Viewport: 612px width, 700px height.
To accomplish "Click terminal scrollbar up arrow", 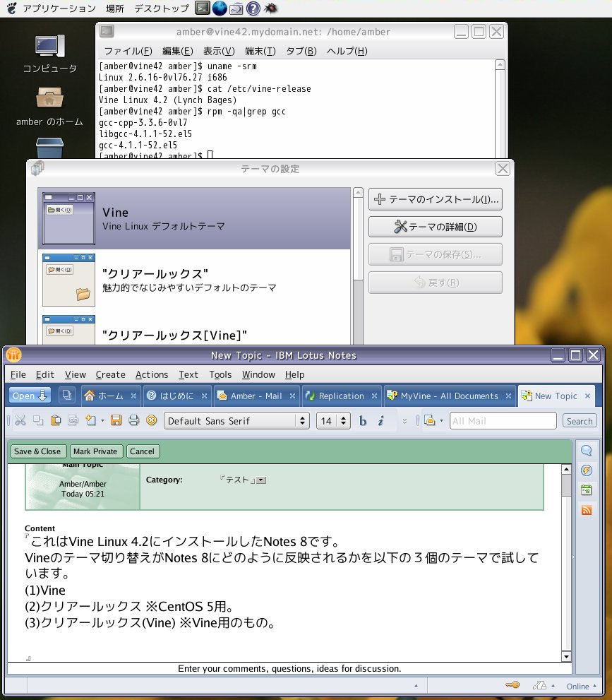I will pyautogui.click(x=500, y=65).
